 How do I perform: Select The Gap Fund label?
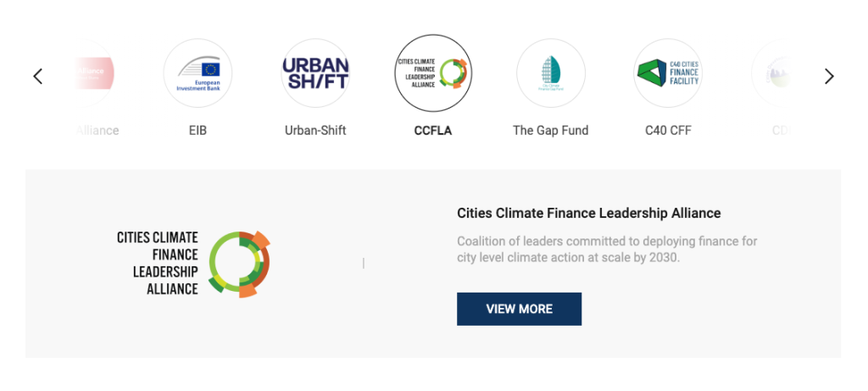(x=551, y=131)
